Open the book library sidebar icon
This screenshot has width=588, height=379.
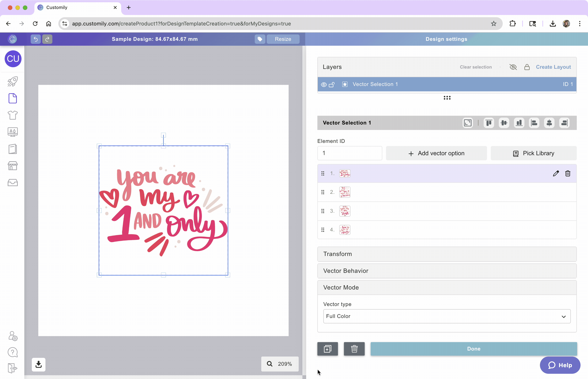13,149
